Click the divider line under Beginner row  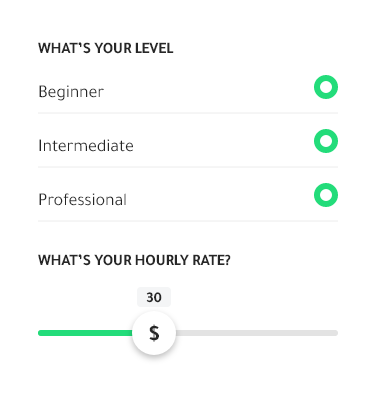click(188, 113)
